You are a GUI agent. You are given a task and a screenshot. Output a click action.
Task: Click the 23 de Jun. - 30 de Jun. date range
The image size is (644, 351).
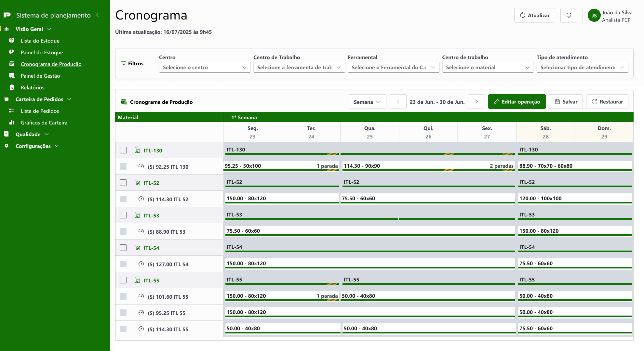tap(437, 102)
